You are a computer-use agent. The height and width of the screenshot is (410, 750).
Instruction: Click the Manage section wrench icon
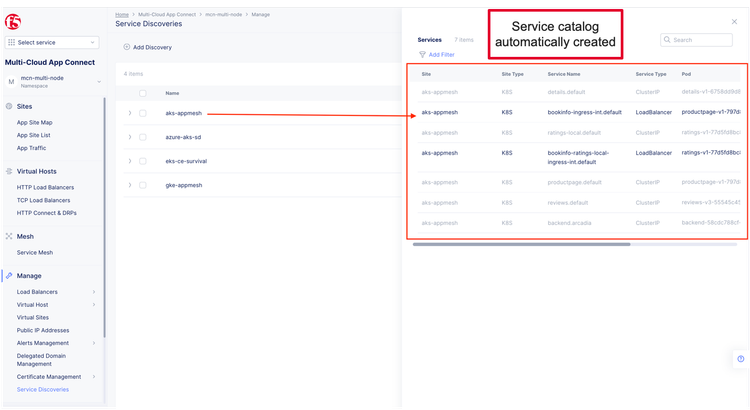click(x=9, y=275)
